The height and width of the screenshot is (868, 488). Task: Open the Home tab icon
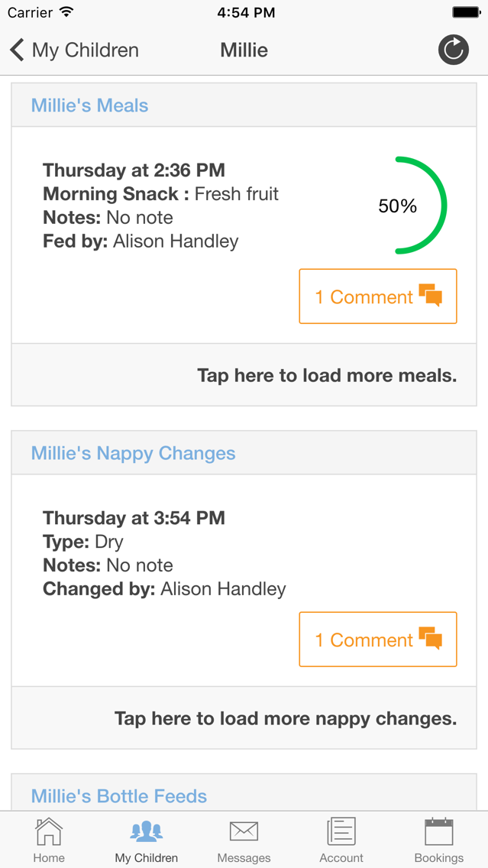point(49,831)
